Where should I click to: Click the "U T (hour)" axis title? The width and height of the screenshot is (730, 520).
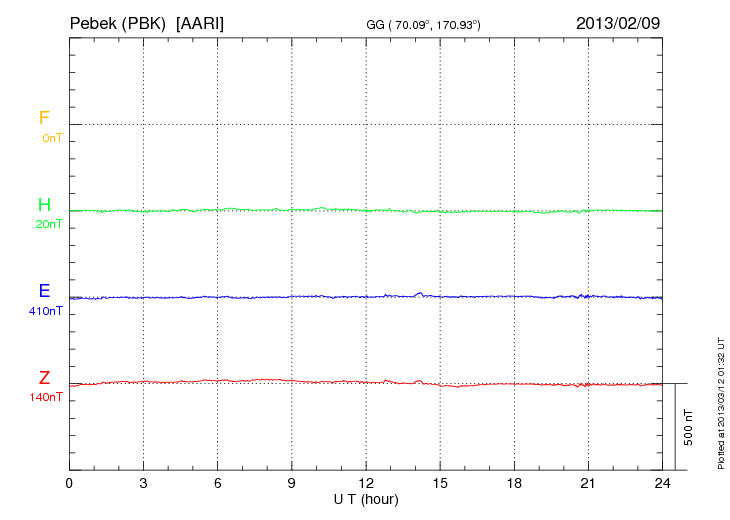pyautogui.click(x=366, y=499)
